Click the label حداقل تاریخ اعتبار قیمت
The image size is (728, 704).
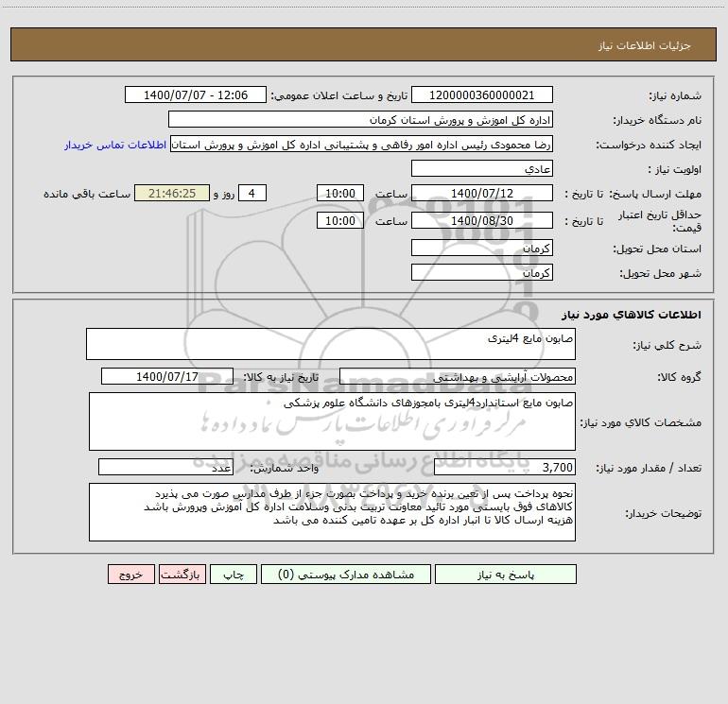660,221
